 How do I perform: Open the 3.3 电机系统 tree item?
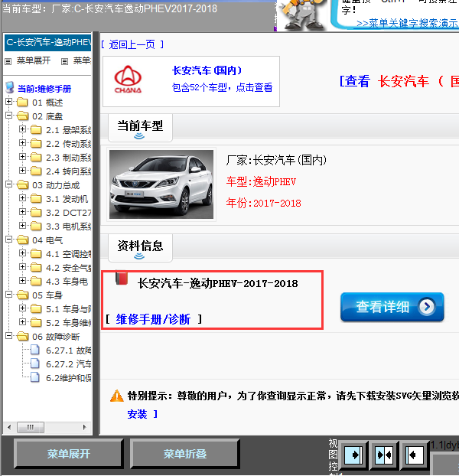(69, 227)
